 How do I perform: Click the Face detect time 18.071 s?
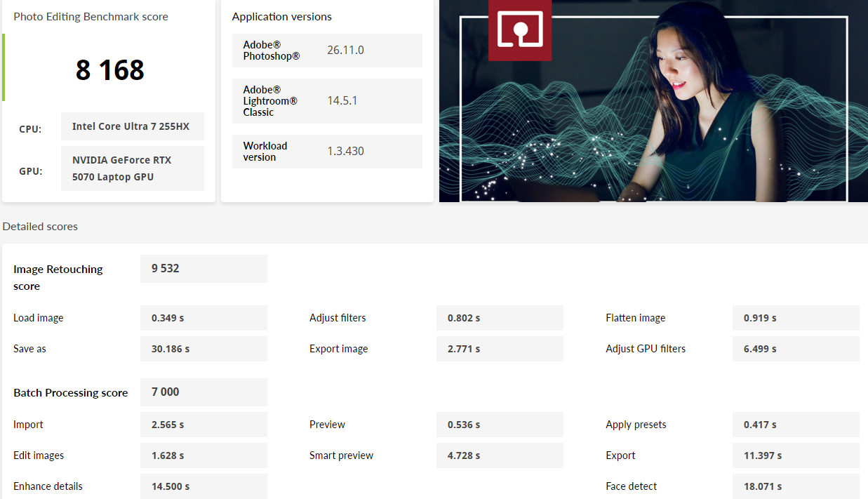pyautogui.click(x=796, y=486)
